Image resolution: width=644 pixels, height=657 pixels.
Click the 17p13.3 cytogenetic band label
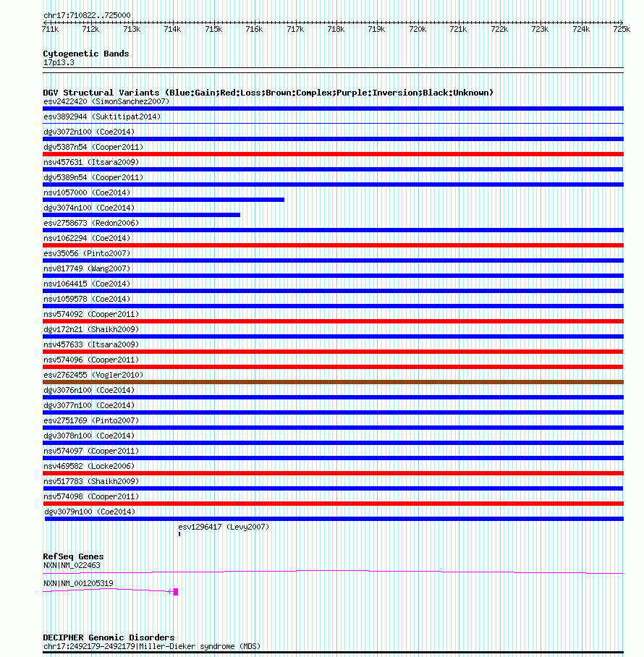pyautogui.click(x=59, y=63)
